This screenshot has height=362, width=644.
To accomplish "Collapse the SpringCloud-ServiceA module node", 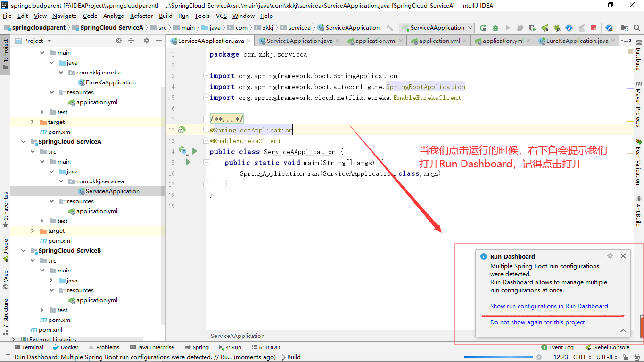I will tap(23, 141).
